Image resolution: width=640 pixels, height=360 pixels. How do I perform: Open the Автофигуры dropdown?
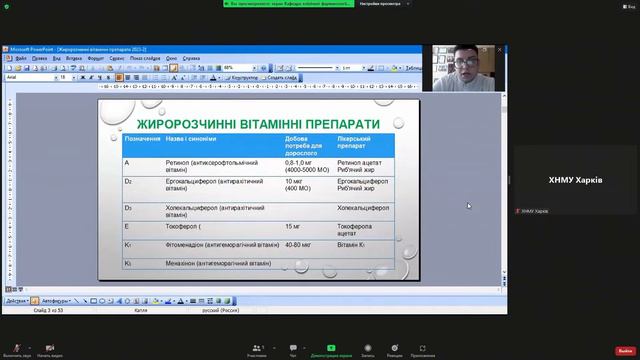(x=56, y=301)
